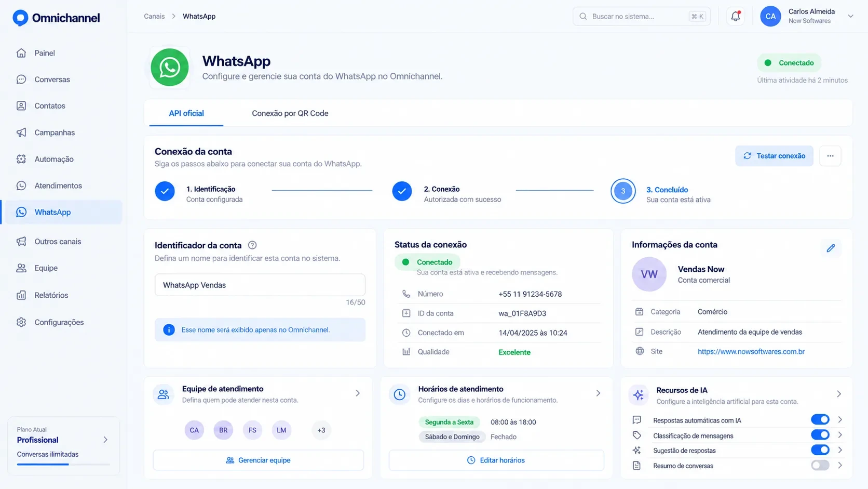Click the help icon beside Identificador da conta
The height and width of the screenshot is (489, 868).
pos(252,245)
